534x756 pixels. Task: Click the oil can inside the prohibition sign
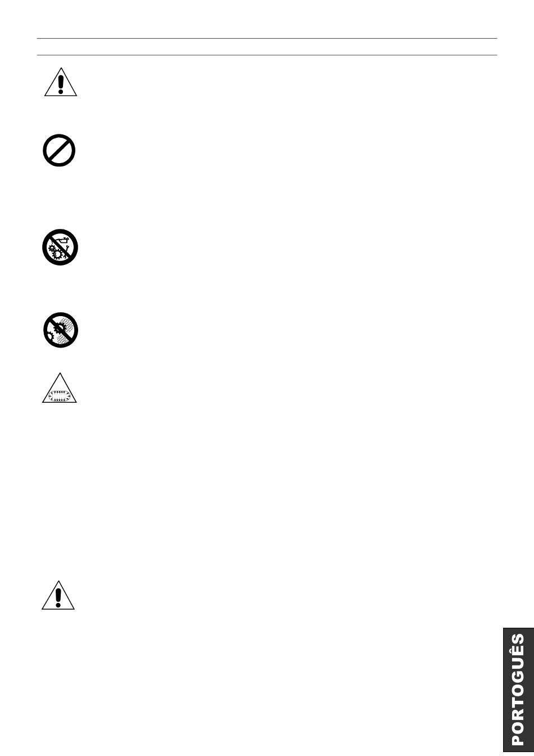62,240
